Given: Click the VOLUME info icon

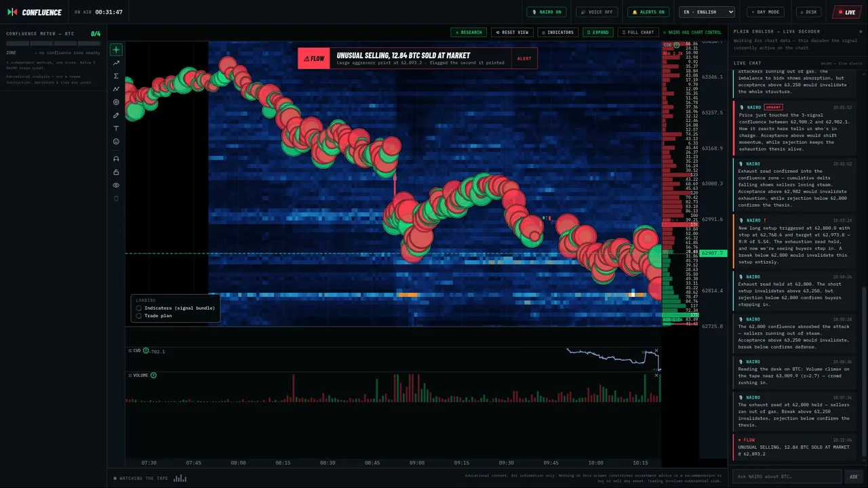Looking at the screenshot, I should 153,375.
